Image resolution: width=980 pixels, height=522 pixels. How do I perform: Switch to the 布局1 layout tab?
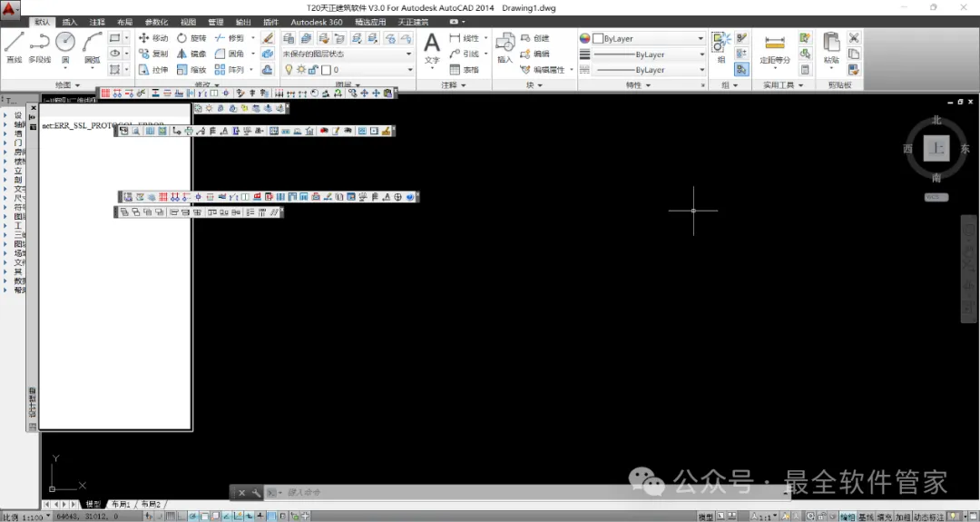pos(121,504)
